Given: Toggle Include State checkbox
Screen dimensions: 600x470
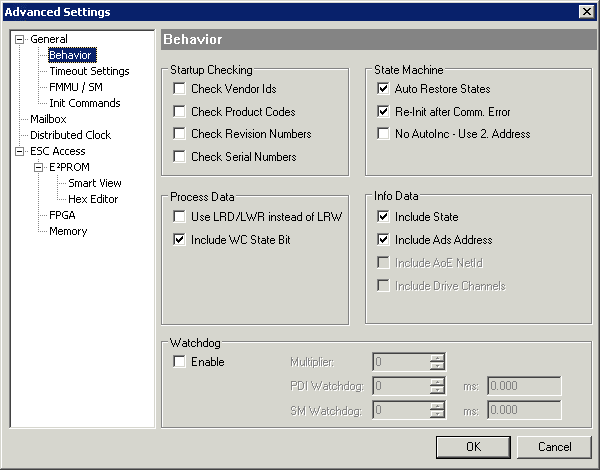Looking at the screenshot, I should [x=383, y=217].
